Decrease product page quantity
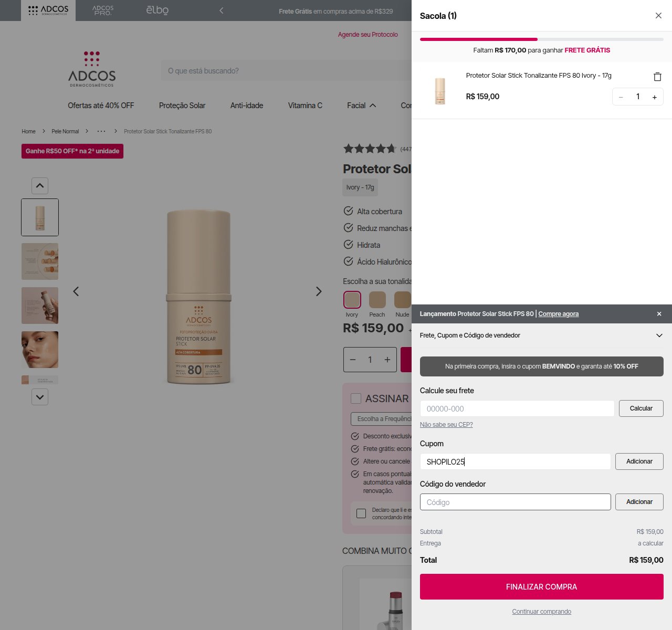672x630 pixels. [353, 360]
